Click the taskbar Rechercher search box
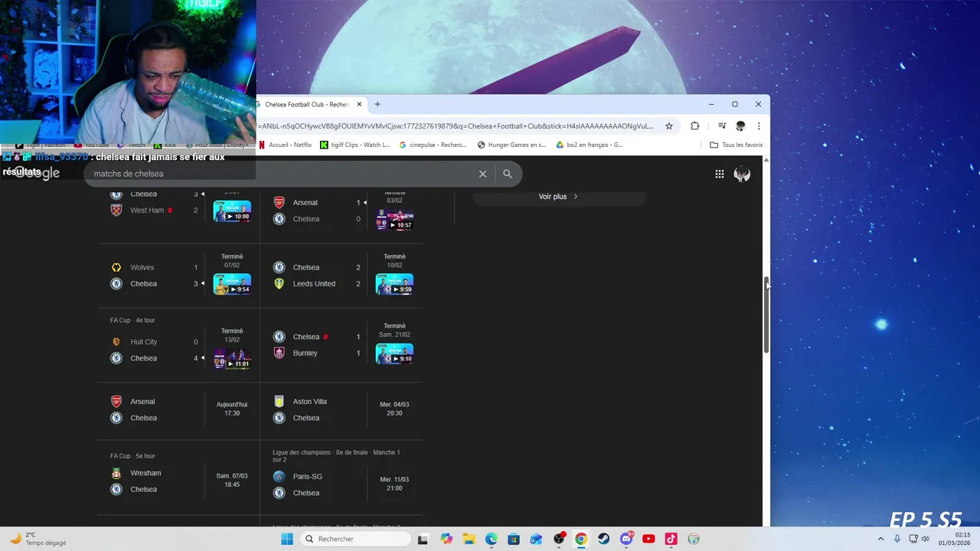Screen dimensions: 980x551 pyautogui.click(x=356, y=539)
